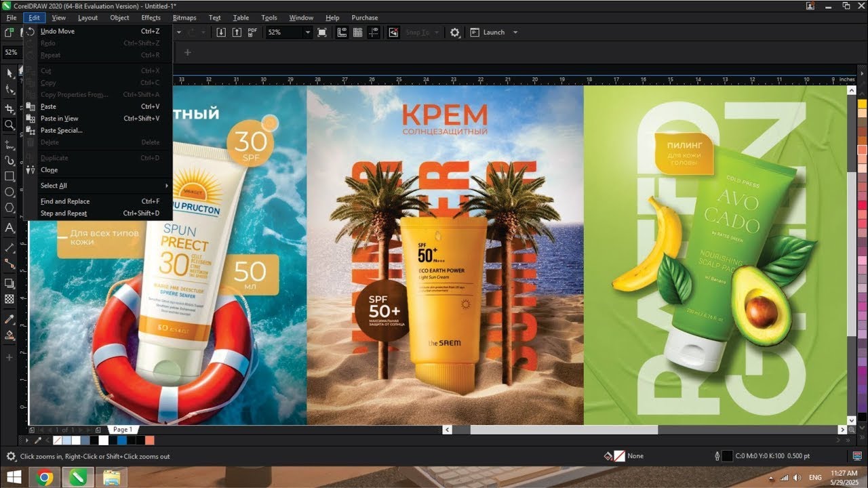Choose Step and Repeat entry
Viewport: 868px width, 488px height.
pos(98,213)
